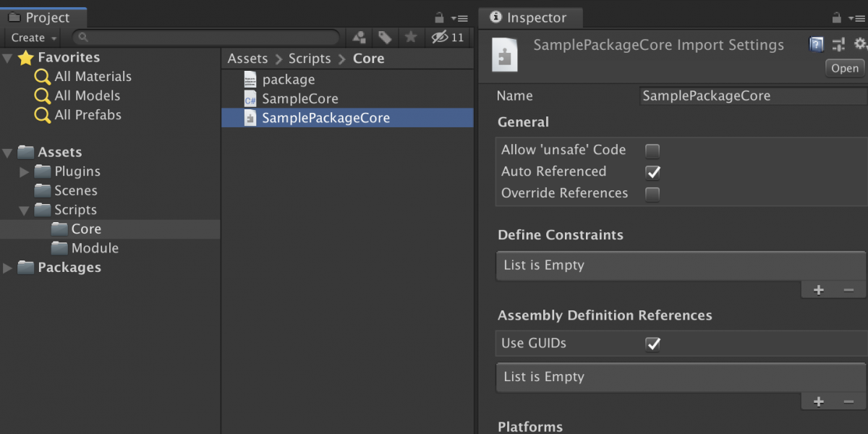Click the search by type filter icon
The image size is (868, 434).
point(359,38)
